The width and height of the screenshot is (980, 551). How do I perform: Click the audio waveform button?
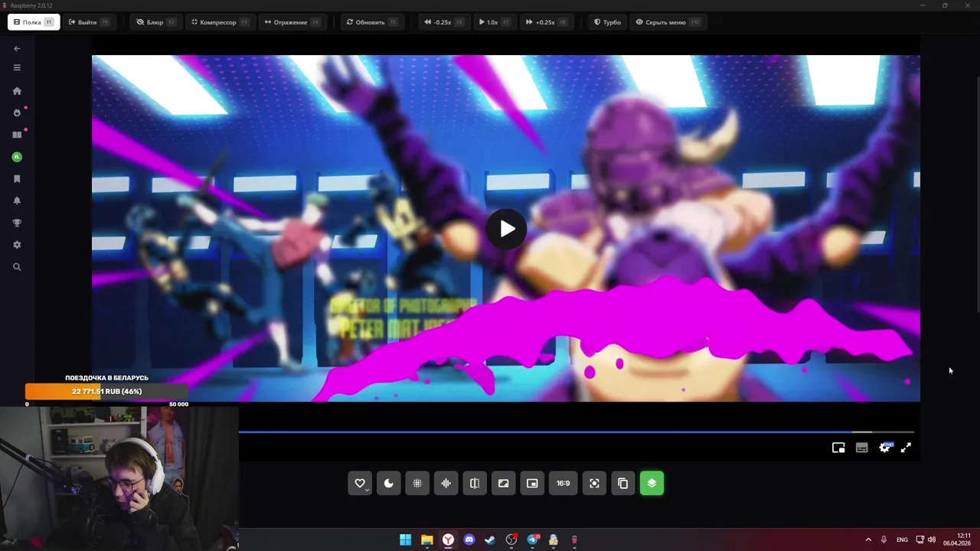pyautogui.click(x=446, y=483)
